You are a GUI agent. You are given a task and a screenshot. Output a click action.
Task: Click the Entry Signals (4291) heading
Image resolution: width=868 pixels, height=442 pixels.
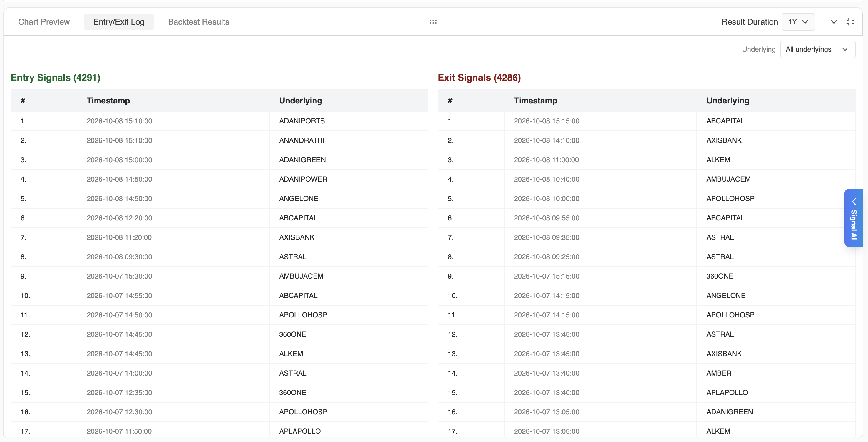(x=56, y=78)
